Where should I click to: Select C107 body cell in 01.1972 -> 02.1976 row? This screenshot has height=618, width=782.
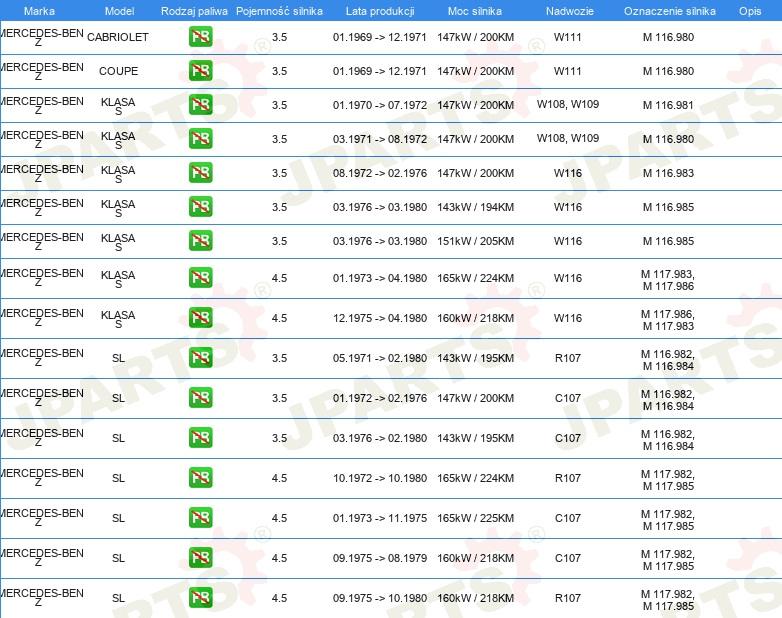[568, 398]
